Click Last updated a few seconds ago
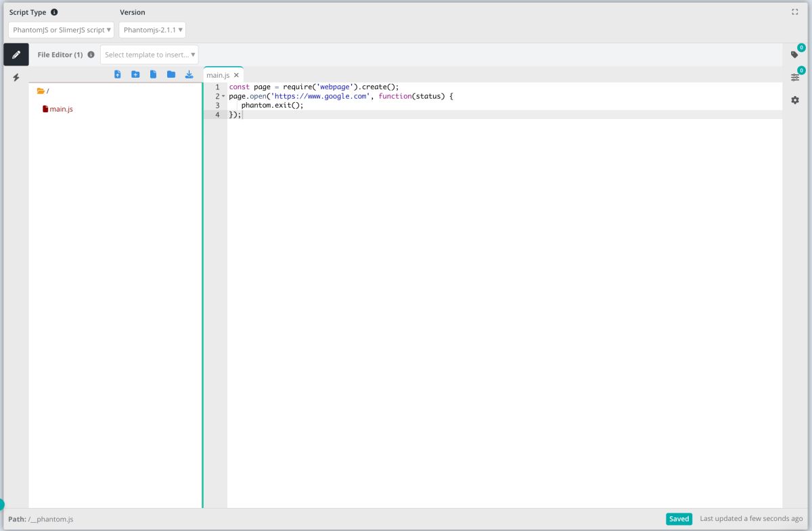Screen dimensions: 812x531 tap(751, 519)
